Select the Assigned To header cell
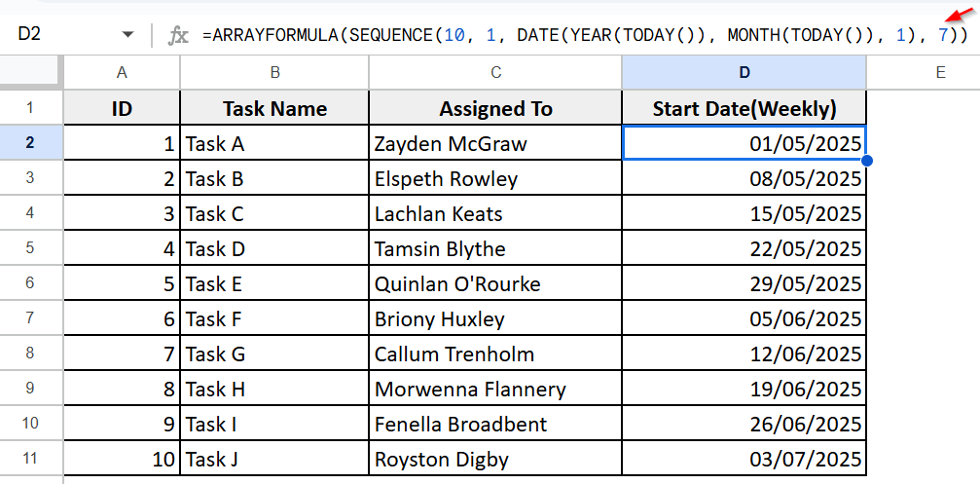 [495, 108]
